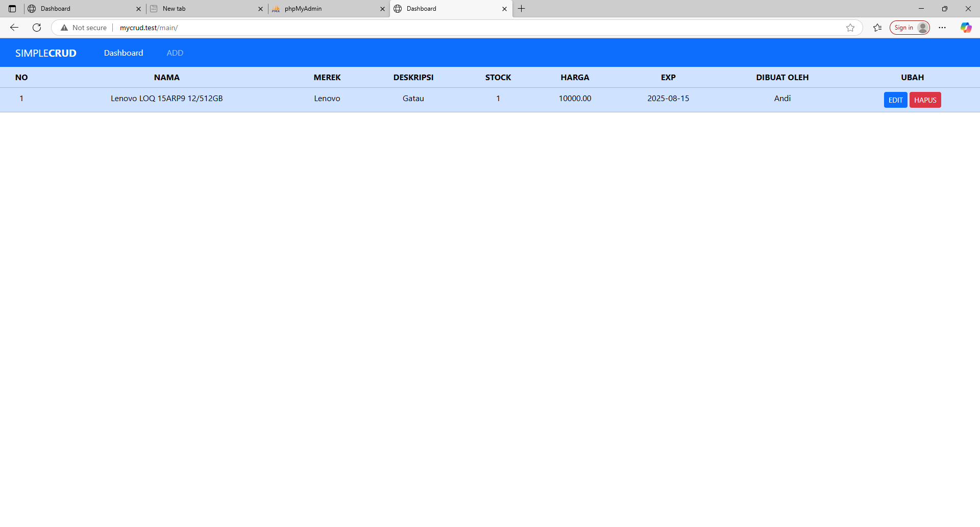Select the STOCK column header
Viewport: 980px width, 527px height.
click(498, 78)
